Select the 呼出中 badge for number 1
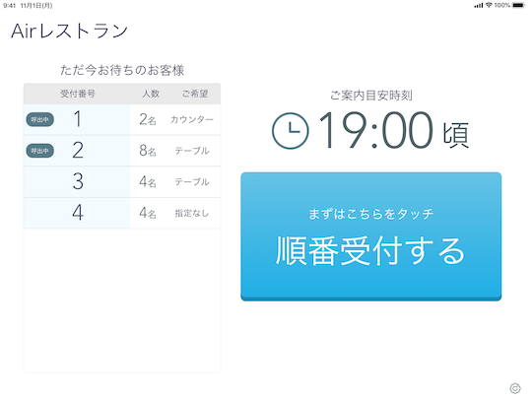532x399 pixels. coord(39,119)
